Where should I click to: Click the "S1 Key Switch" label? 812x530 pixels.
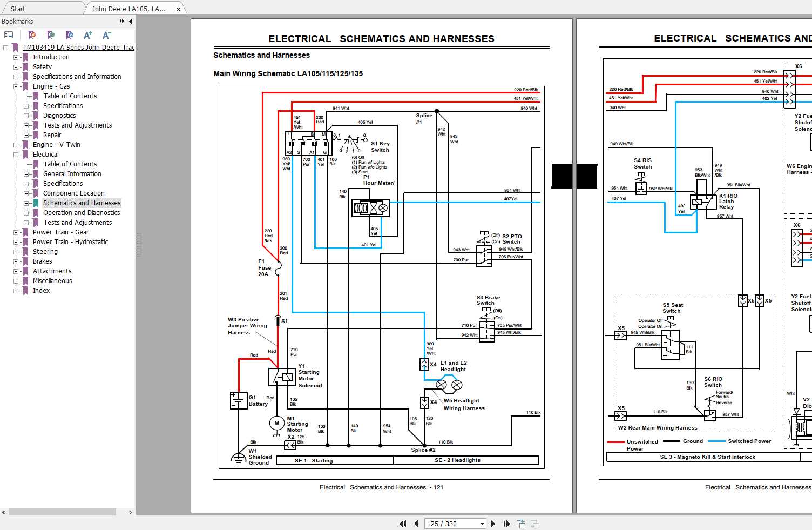pos(380,147)
